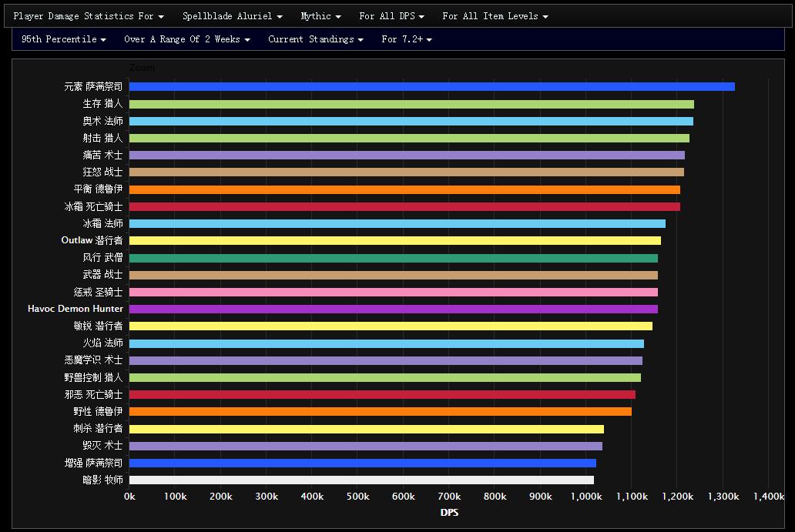Screen dimensions: 795x532
Task: Select the 生存 猎人 axis label
Action: click(103, 104)
